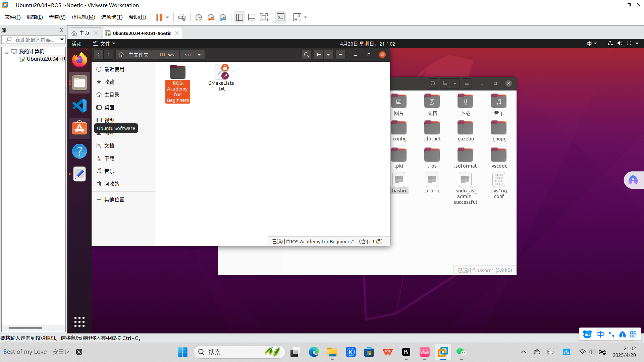This screenshot has height=362, width=644.
Task: Take a VM snapshot toolbar icon
Action: click(199, 17)
